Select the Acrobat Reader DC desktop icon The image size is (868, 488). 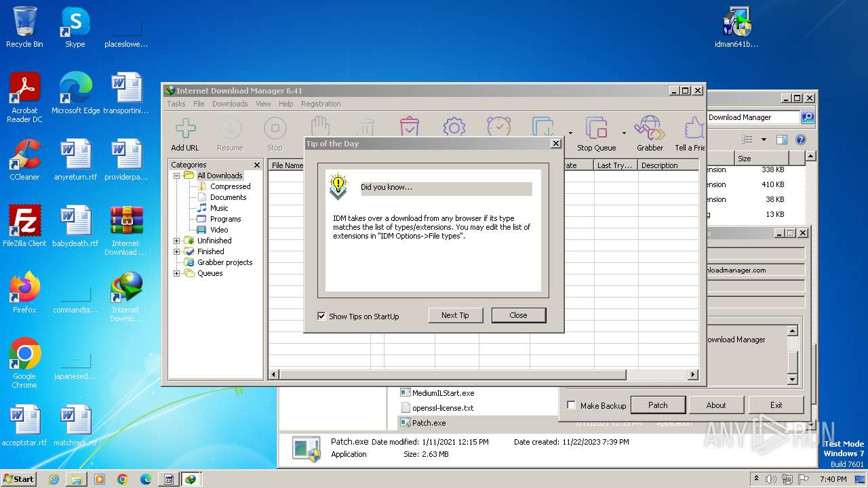[x=24, y=98]
